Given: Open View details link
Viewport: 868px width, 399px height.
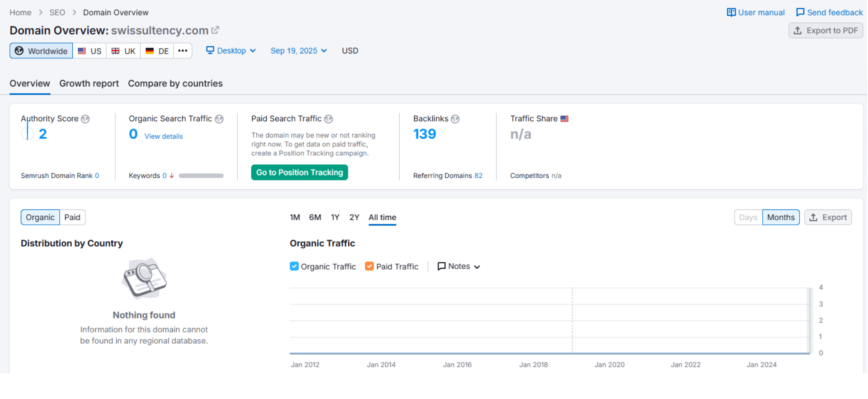Looking at the screenshot, I should click(x=164, y=136).
